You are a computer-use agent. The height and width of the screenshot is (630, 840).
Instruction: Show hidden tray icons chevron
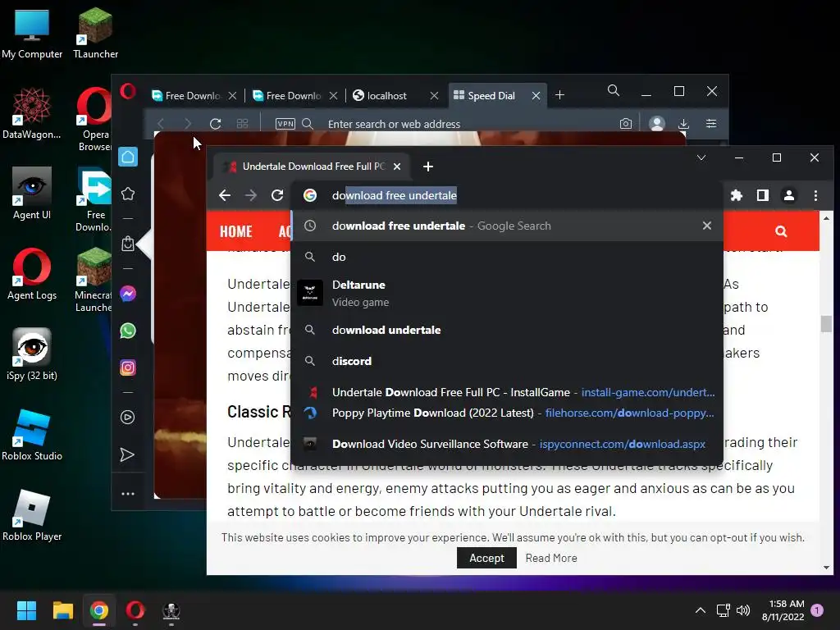point(701,610)
